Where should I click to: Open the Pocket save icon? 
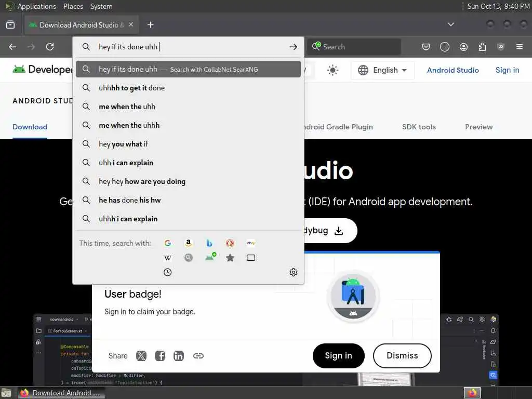coord(426,47)
